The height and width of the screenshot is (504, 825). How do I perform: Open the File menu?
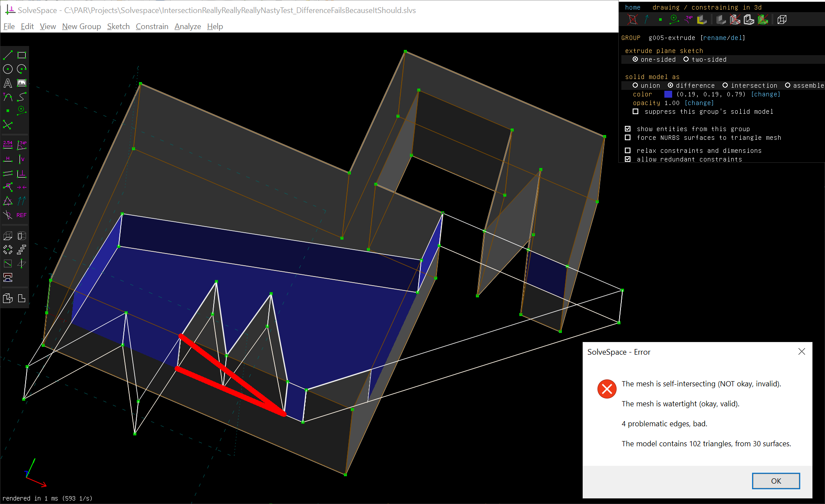coord(9,26)
